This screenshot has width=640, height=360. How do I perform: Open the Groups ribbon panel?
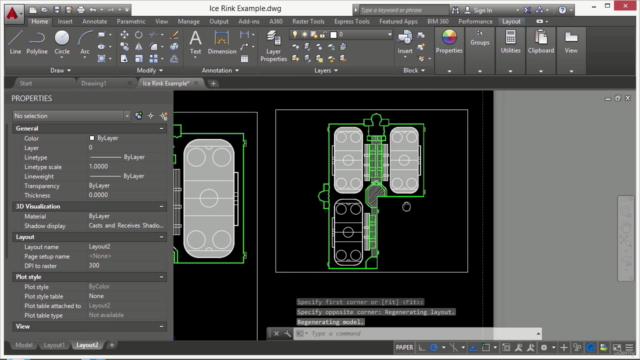click(x=480, y=38)
